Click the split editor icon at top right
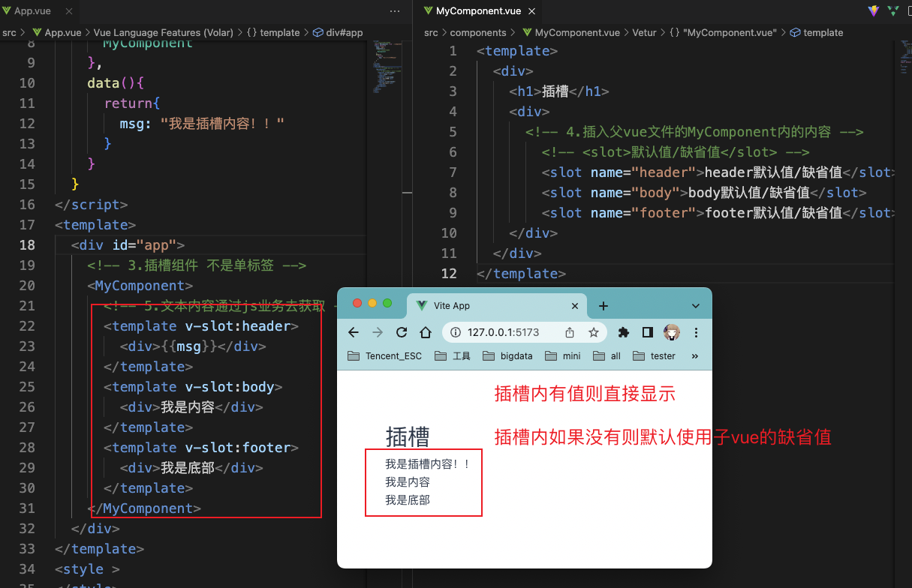The width and height of the screenshot is (912, 588). [x=909, y=11]
